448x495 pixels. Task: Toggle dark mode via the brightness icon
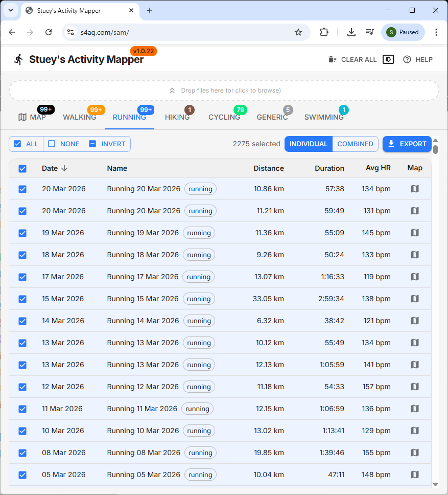click(x=388, y=59)
